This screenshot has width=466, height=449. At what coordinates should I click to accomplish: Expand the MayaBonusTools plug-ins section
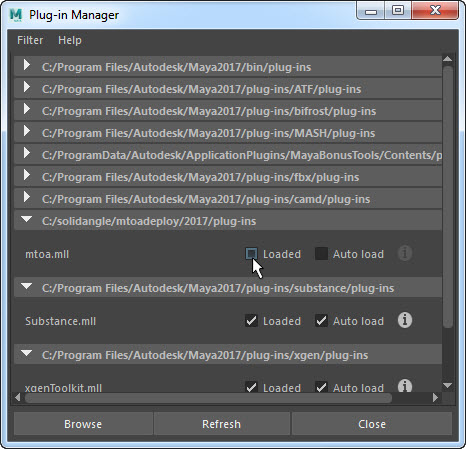[x=27, y=153]
